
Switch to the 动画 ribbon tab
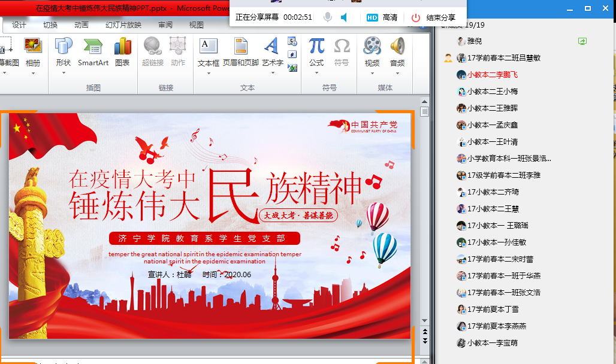coord(81,25)
